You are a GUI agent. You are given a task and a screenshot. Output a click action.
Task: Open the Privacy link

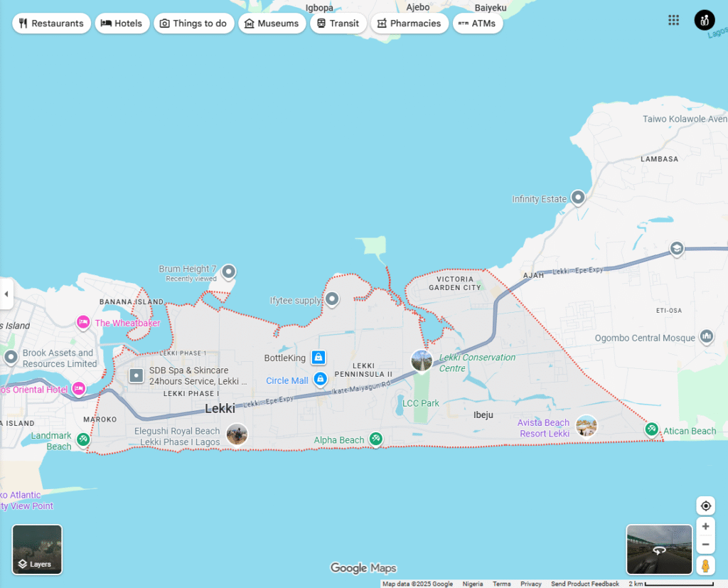tap(530, 584)
